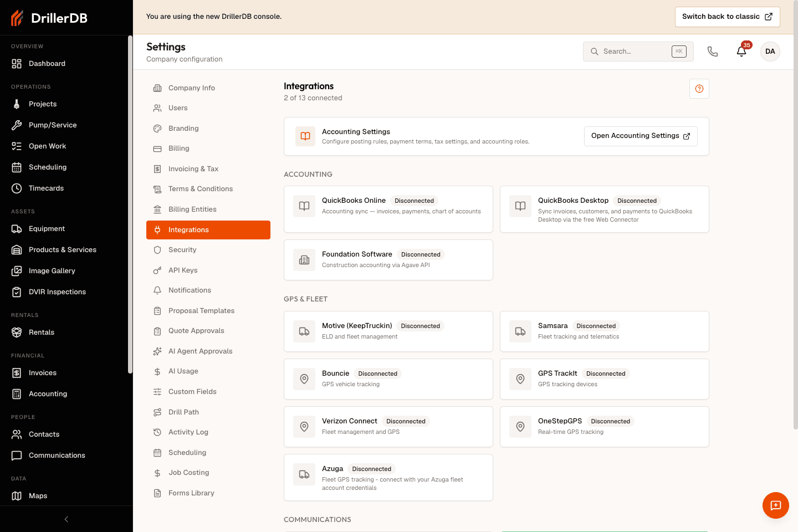Open the Verizon Connect integration card
The height and width of the screenshot is (532, 798).
[x=388, y=427]
